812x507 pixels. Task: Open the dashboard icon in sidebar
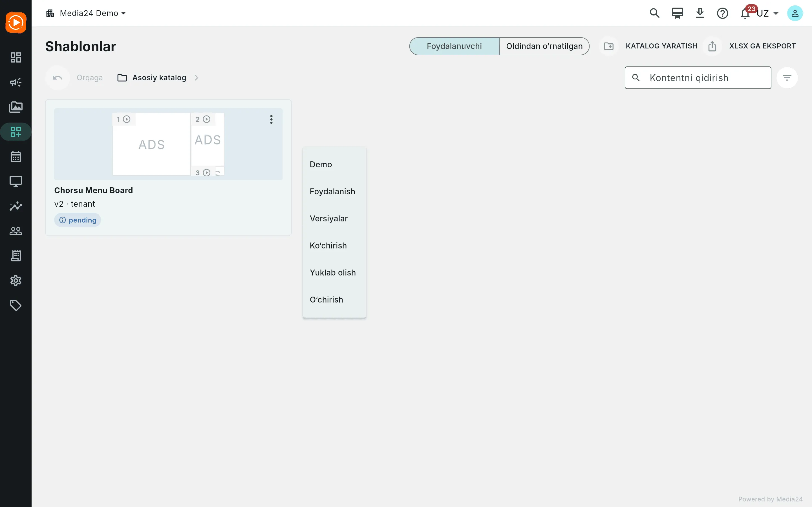[x=16, y=57]
